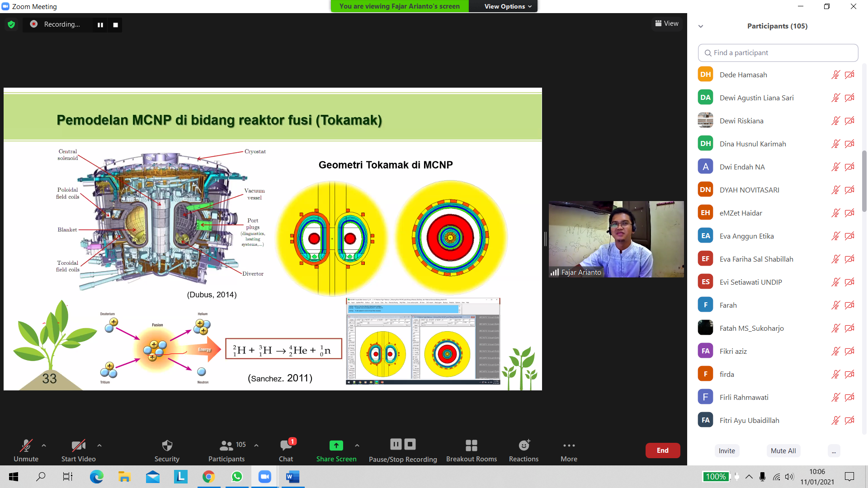Viewport: 868px width, 488px height.
Task: Open the Chat panel with notification
Action: click(286, 446)
